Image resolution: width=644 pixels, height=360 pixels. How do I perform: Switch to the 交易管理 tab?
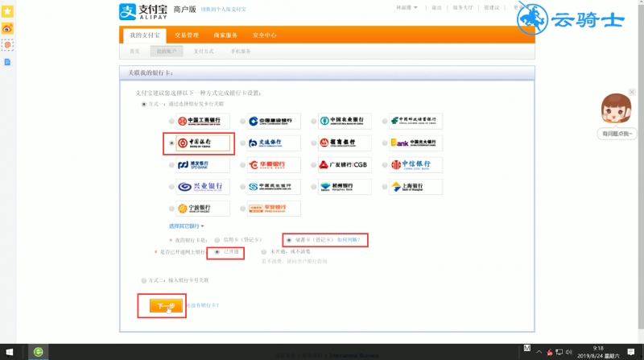pyautogui.click(x=187, y=35)
